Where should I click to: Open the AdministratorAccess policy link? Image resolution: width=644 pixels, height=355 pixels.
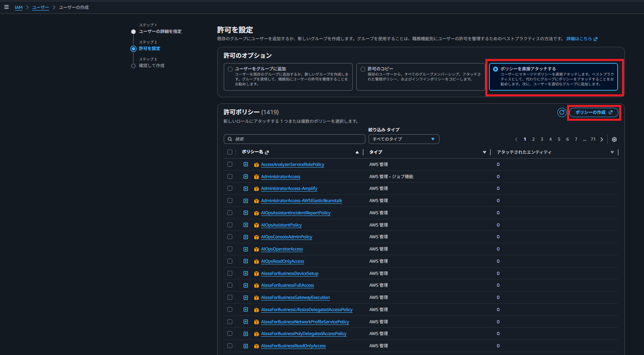click(x=281, y=177)
